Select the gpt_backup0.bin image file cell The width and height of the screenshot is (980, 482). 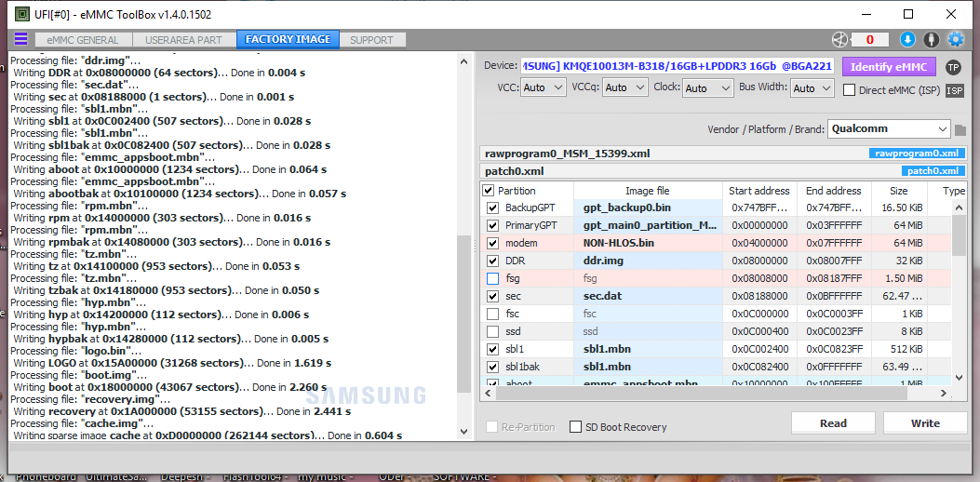pos(648,208)
